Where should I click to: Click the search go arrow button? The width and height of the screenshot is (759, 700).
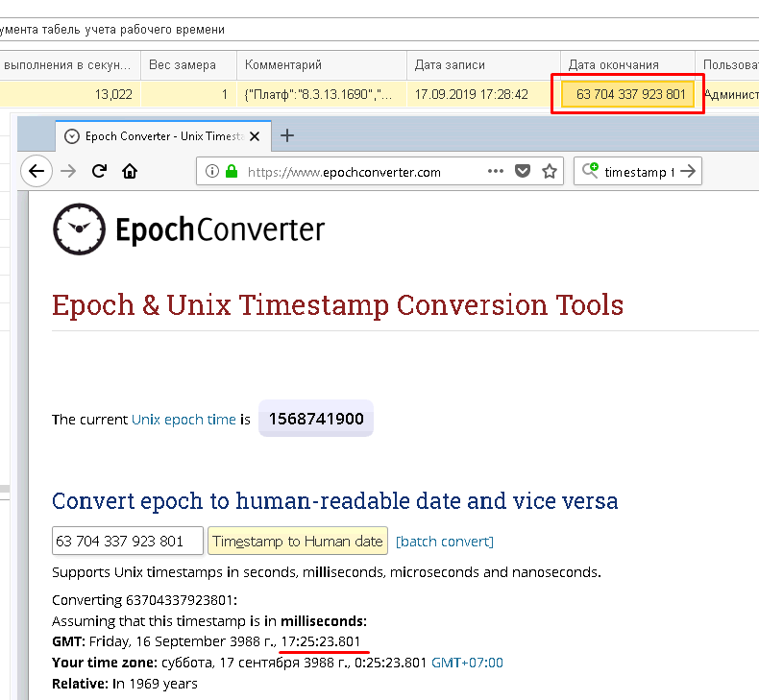688,172
